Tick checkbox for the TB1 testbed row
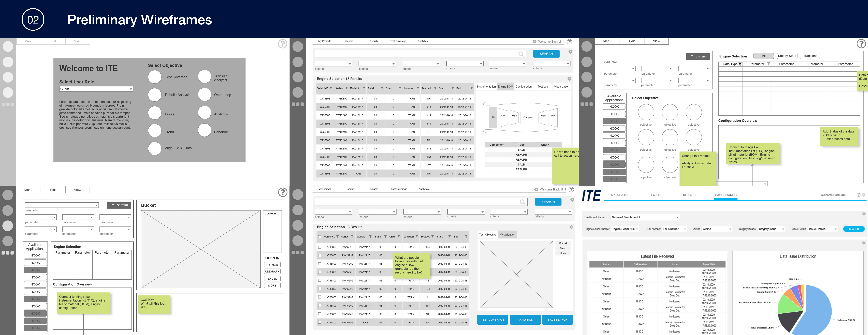 [320, 289]
